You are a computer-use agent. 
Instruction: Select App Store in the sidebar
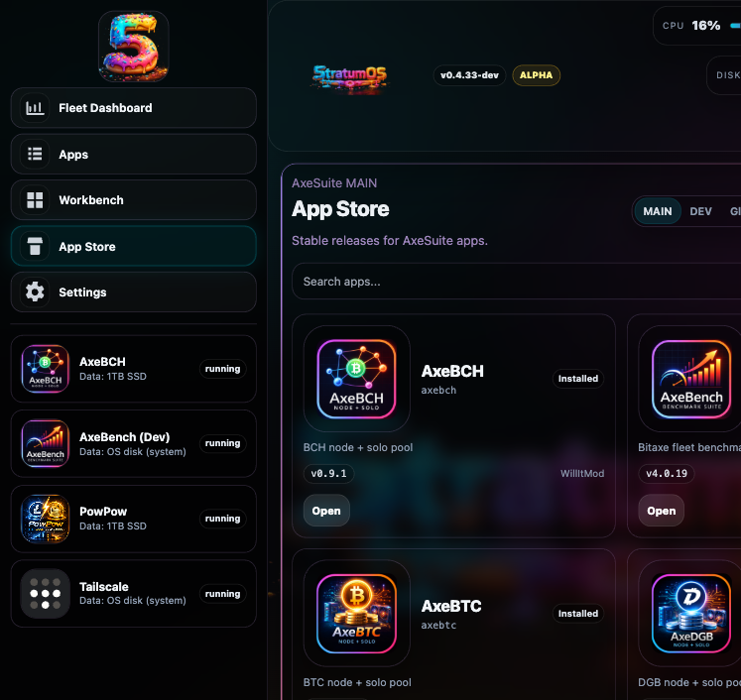(134, 246)
